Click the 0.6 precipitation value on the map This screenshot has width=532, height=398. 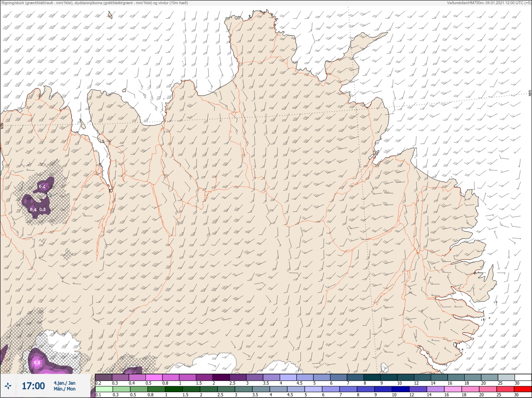point(37,363)
